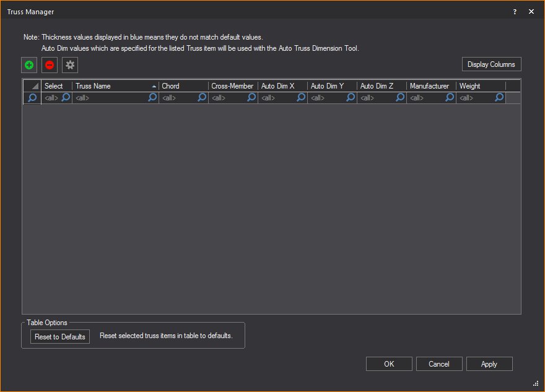The image size is (545, 392).
Task: Click the Cross-Member column header
Action: click(x=232, y=86)
